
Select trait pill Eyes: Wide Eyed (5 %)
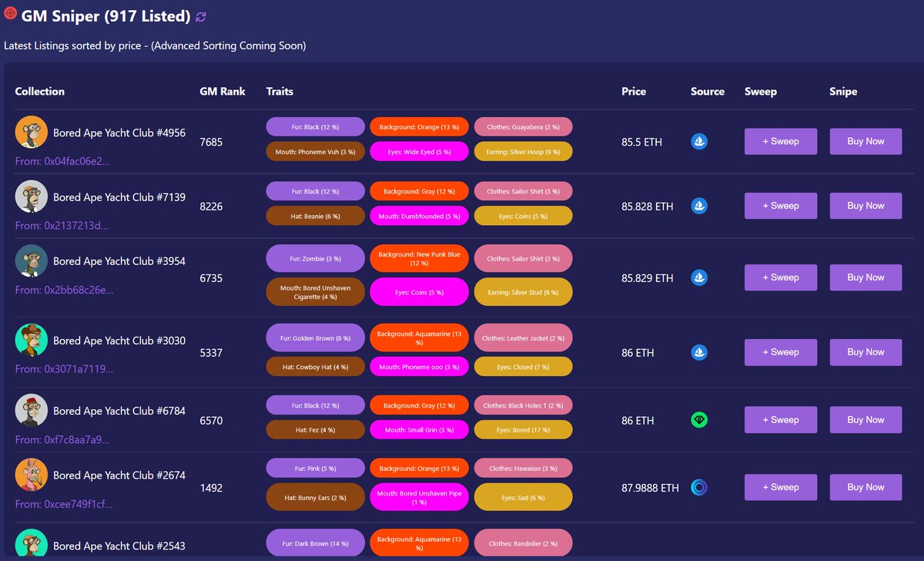(420, 152)
